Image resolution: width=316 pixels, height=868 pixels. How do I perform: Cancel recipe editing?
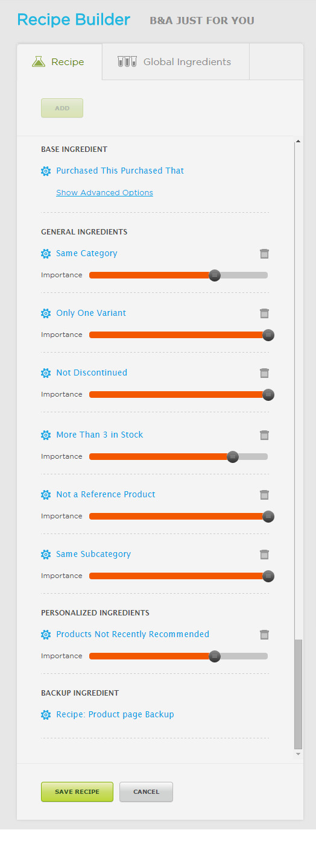146,792
